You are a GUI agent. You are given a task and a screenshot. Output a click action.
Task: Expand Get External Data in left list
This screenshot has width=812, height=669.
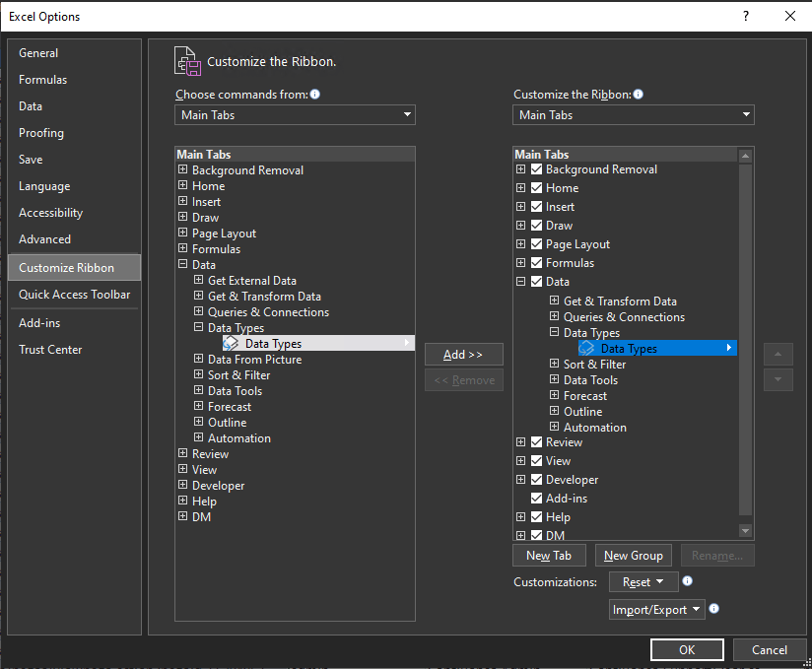(x=198, y=280)
